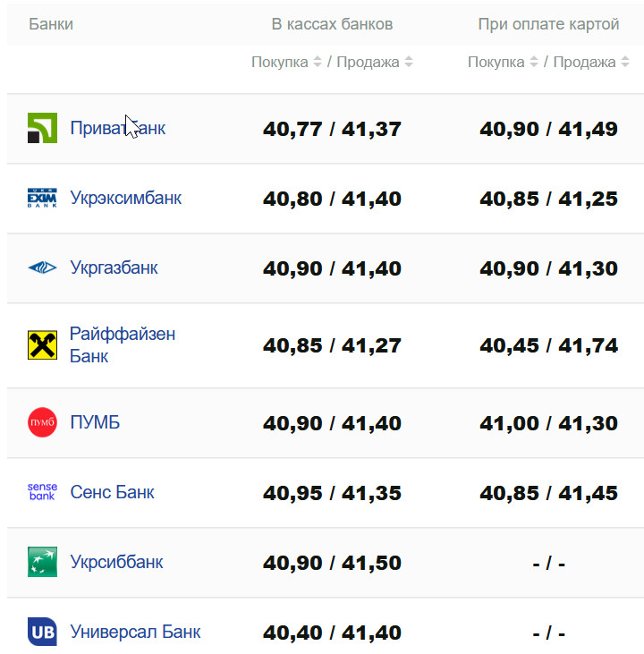The height and width of the screenshot is (654, 644).
Task: Open the Укргазбанк link
Action: click(x=114, y=268)
